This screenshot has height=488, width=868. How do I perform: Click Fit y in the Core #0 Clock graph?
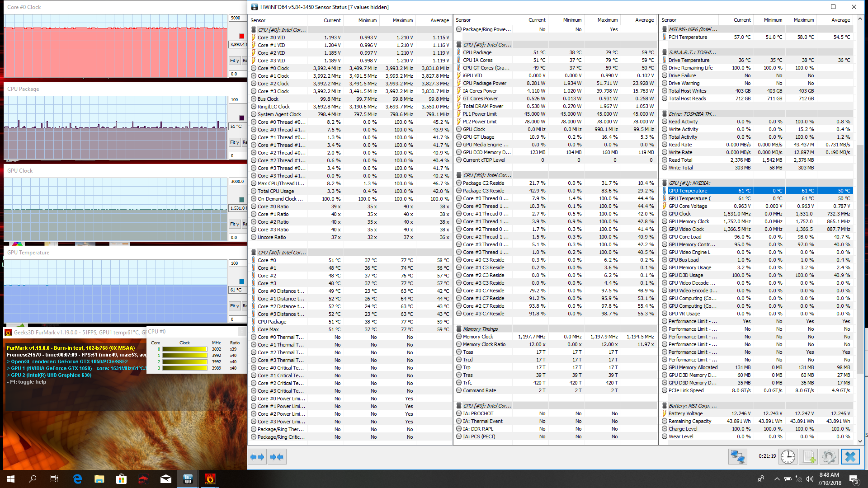[235, 61]
